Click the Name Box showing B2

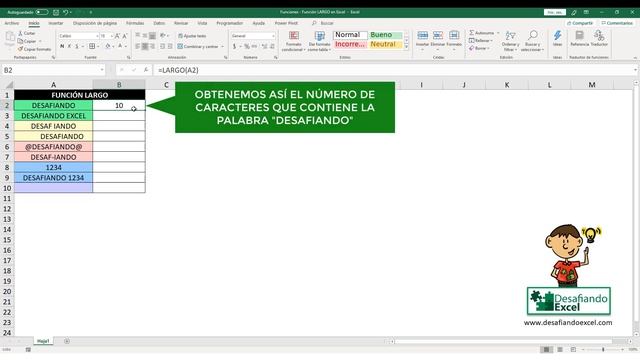pos(53,70)
